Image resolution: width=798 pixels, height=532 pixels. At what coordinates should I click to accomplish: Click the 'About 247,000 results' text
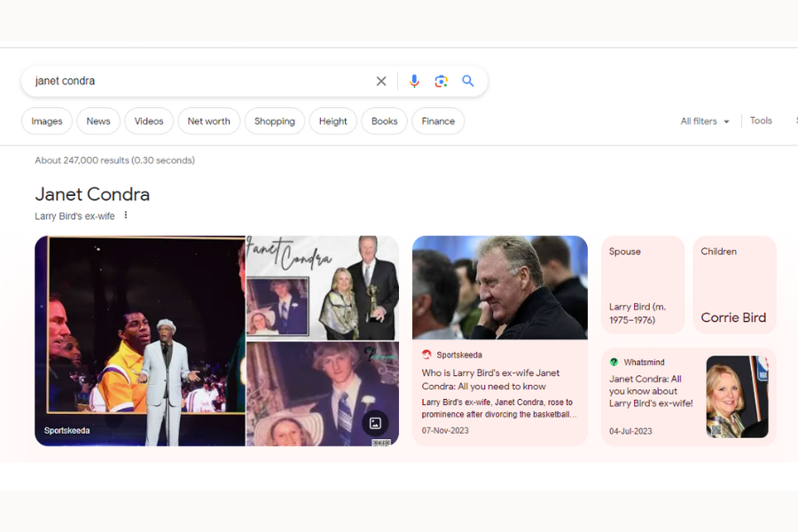tap(114, 160)
